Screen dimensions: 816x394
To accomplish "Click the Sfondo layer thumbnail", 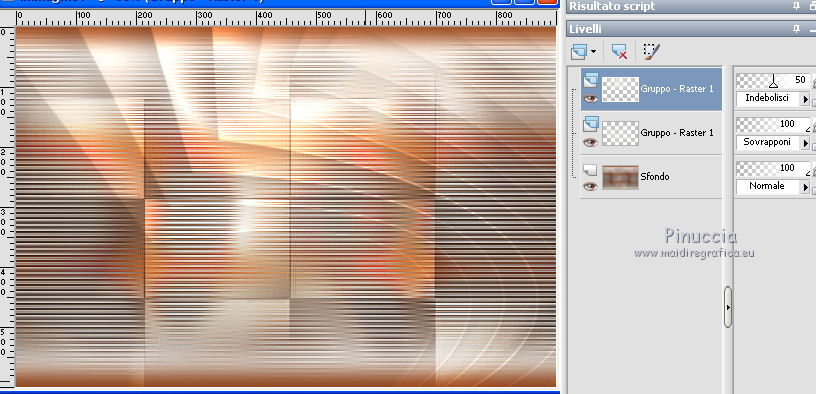I will (620, 177).
